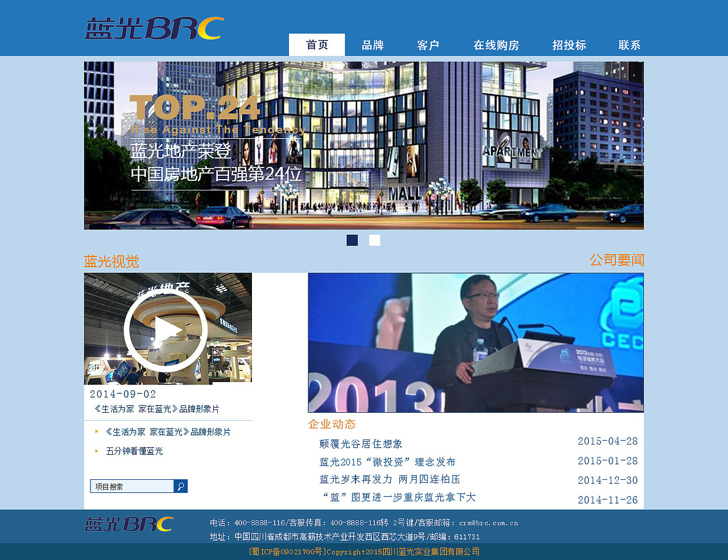Click the date 2014-11-26
This screenshot has height=560, width=728.
pos(607,500)
